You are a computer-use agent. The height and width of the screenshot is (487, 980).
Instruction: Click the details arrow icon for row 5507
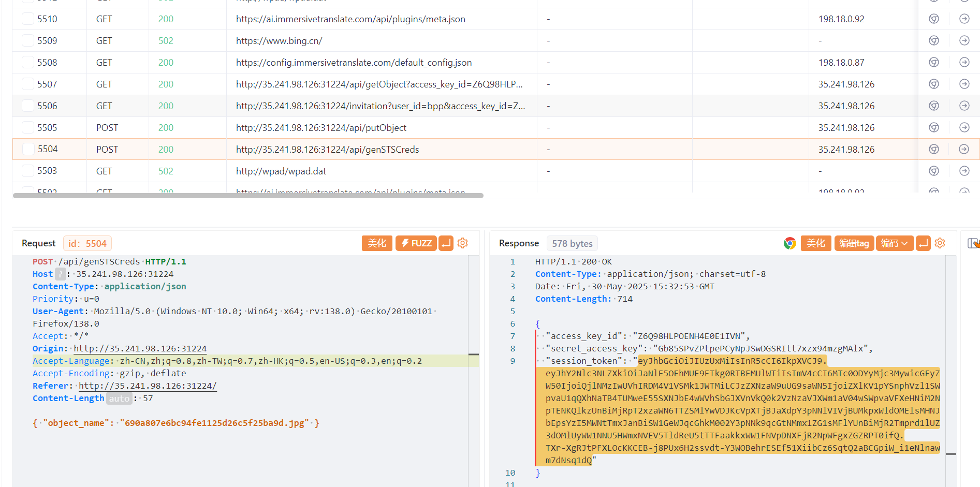[964, 84]
